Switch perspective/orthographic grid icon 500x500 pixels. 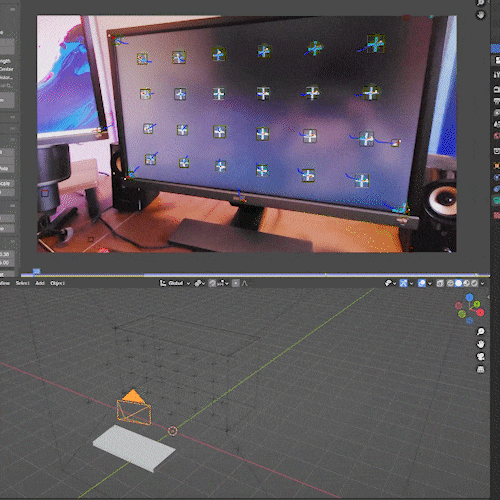pos(480,369)
